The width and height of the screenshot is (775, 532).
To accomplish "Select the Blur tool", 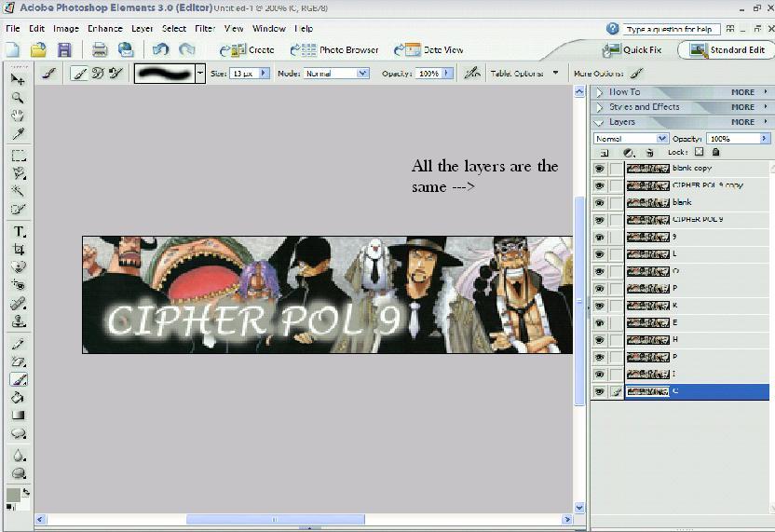I will coord(19,456).
